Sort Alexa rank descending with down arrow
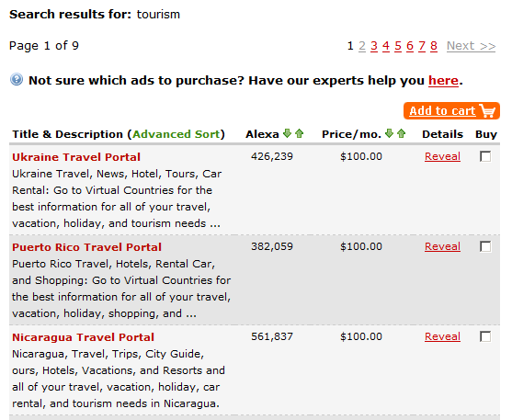Screen dimensions: 512x420 287,133
